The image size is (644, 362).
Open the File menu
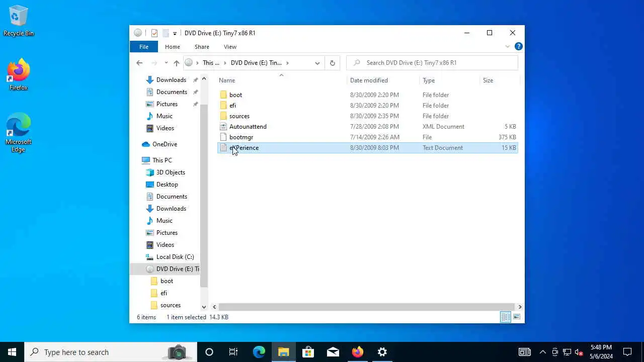pos(144,47)
